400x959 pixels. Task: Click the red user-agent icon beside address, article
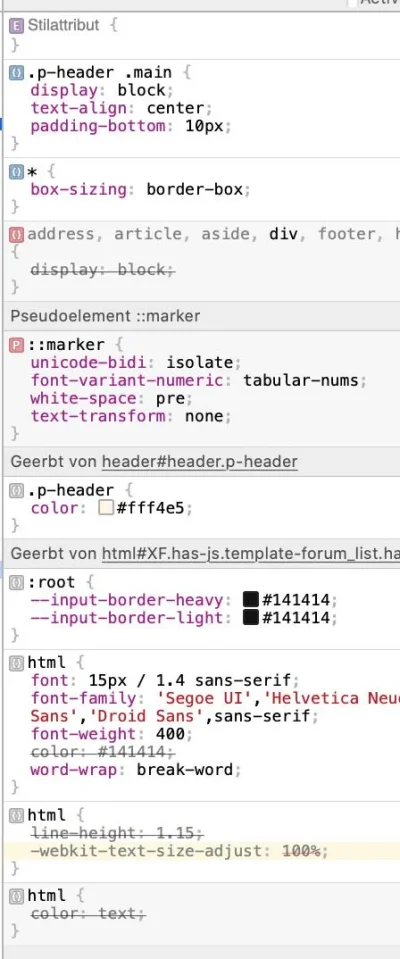[17, 234]
